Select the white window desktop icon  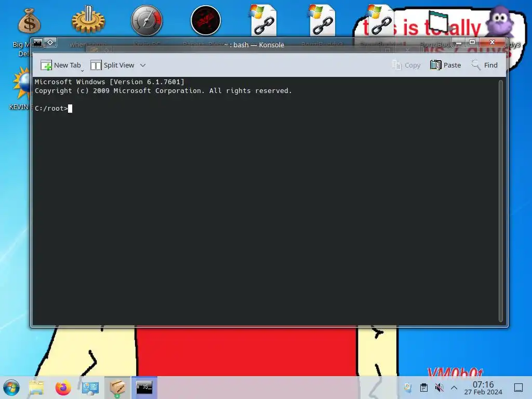(x=438, y=21)
